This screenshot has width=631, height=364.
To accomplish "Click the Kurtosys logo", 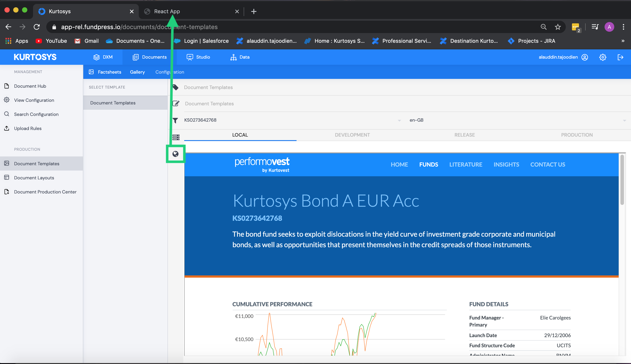I will pyautogui.click(x=35, y=57).
